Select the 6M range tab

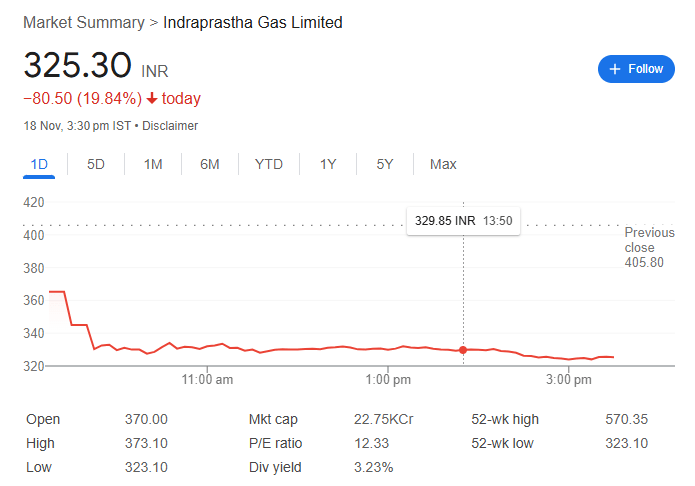tap(209, 164)
